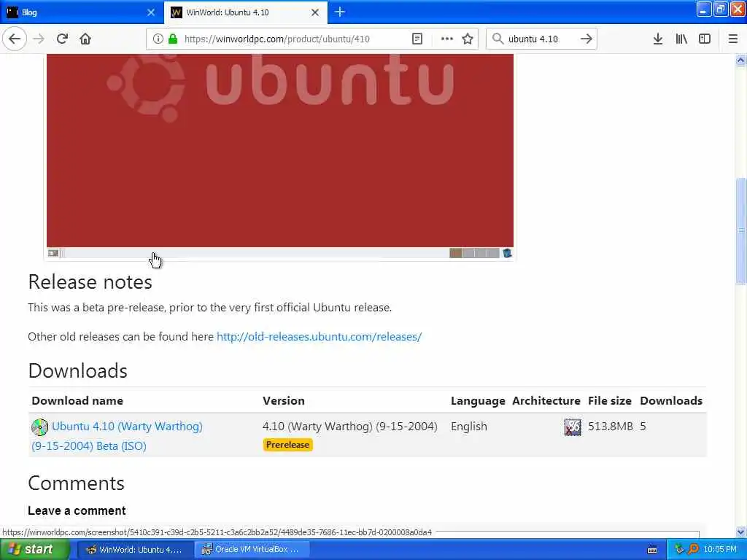Show site information icon in address bar

click(x=158, y=39)
